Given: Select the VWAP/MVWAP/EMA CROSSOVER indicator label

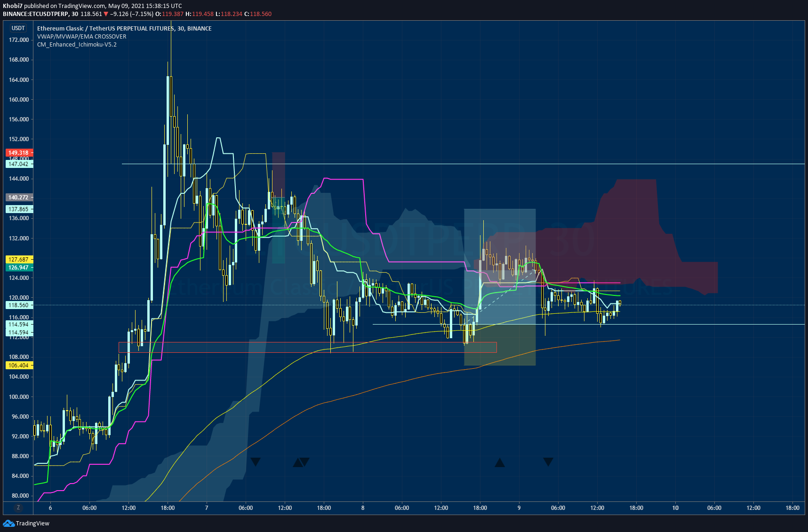Looking at the screenshot, I should 82,36.
